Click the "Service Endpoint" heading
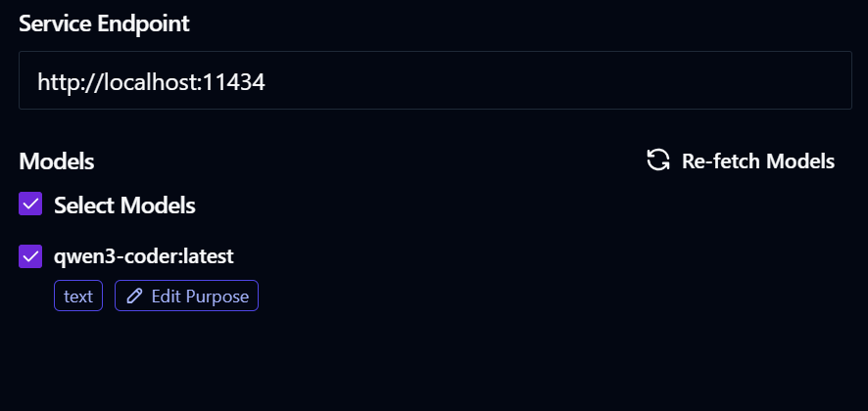The width and height of the screenshot is (868, 411). click(104, 24)
